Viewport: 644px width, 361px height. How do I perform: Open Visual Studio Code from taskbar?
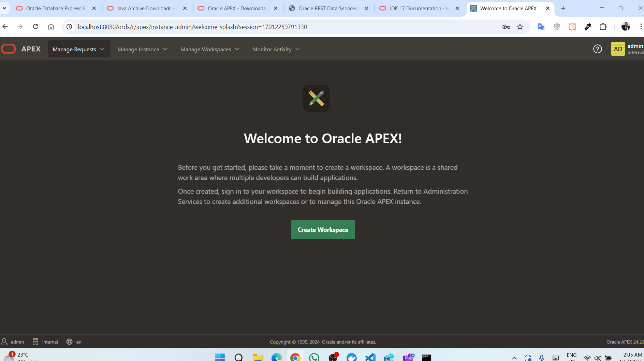click(x=370, y=357)
